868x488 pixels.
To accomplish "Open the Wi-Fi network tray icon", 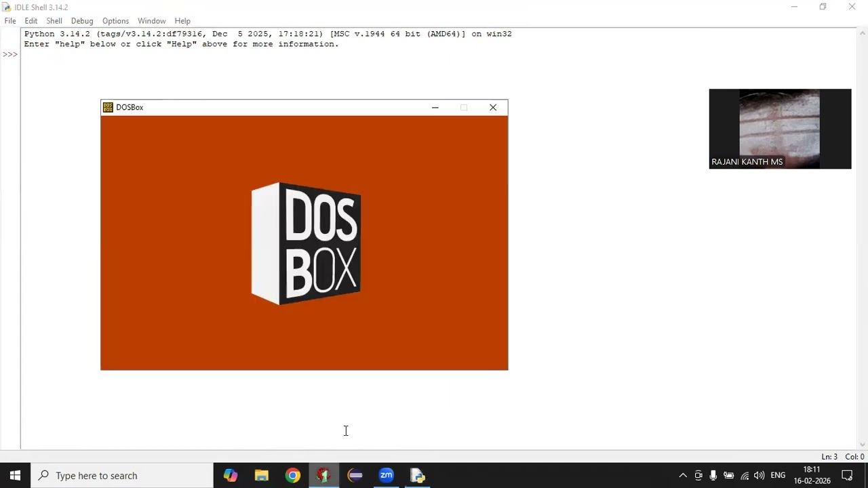I will [x=745, y=475].
